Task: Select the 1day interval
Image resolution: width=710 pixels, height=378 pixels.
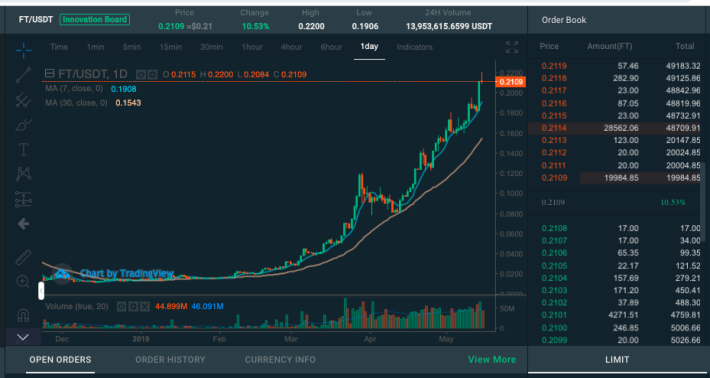Action: tap(369, 47)
